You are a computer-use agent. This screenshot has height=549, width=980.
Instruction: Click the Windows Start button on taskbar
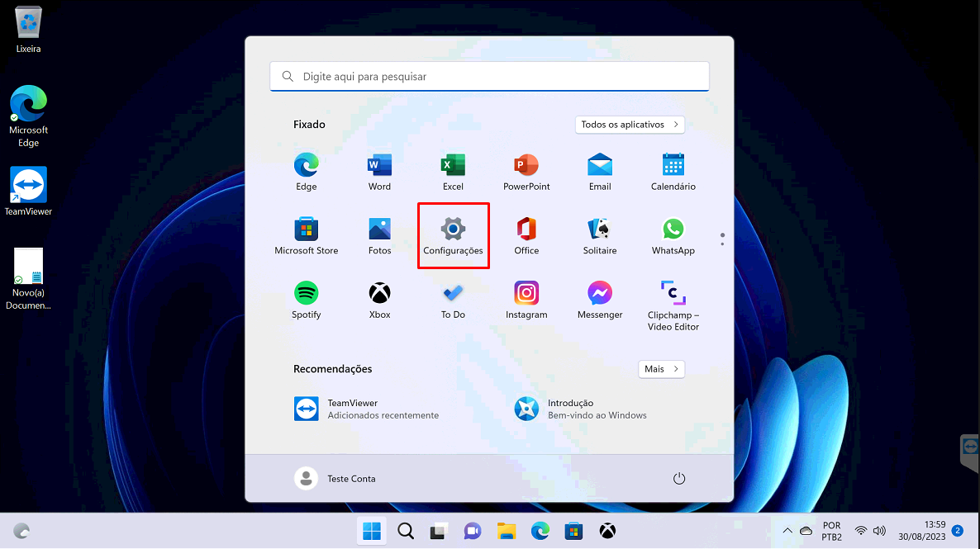click(372, 531)
